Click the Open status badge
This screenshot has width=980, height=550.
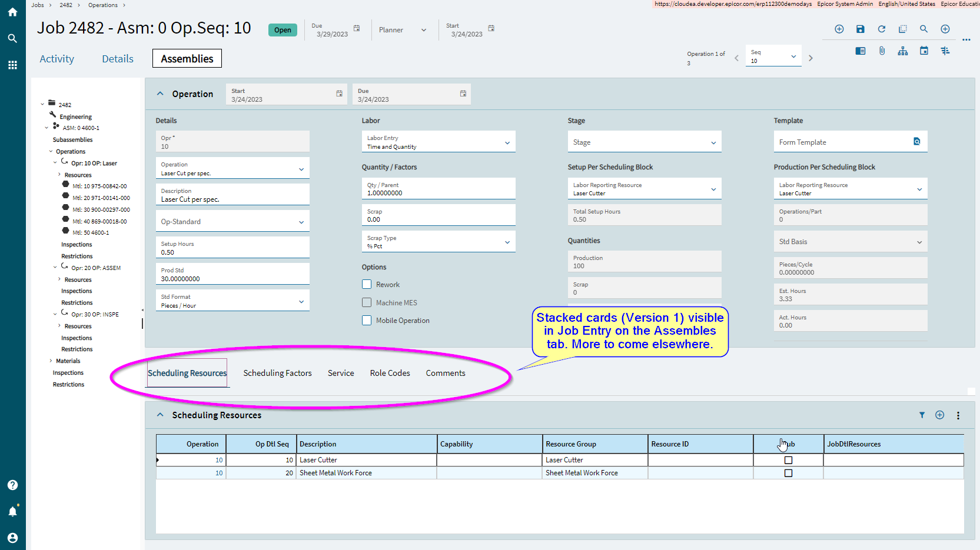[x=283, y=30]
